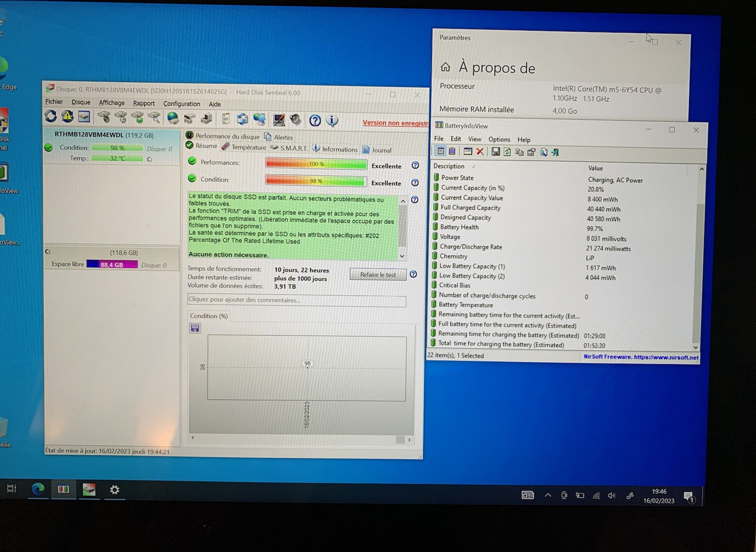Viewport: 756px width, 552px height.
Task: Click the blue sync arrows icon in Hard Disk Sentinel
Action: tap(242, 119)
